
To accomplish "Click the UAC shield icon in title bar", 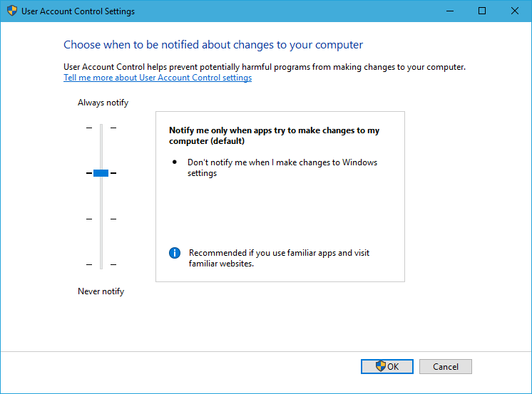I will tap(12, 11).
